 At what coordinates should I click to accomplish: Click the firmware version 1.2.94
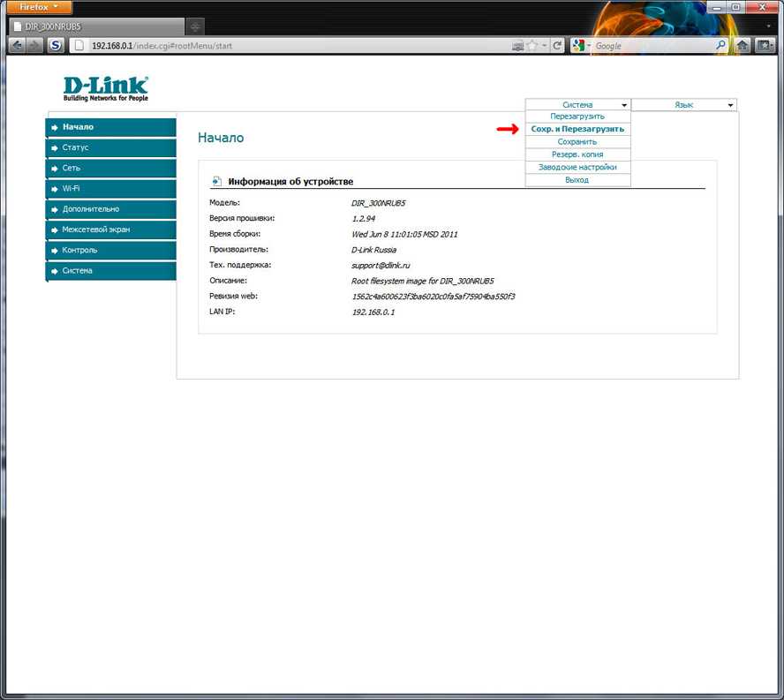[x=364, y=219]
